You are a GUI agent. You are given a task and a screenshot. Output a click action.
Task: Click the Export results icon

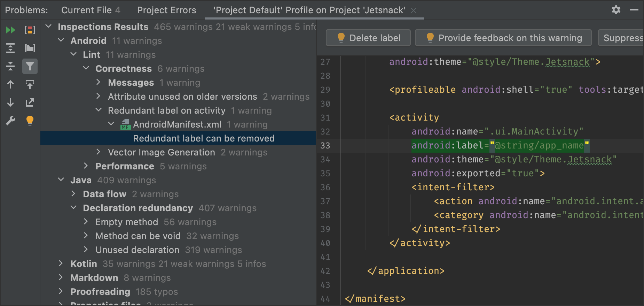click(30, 102)
